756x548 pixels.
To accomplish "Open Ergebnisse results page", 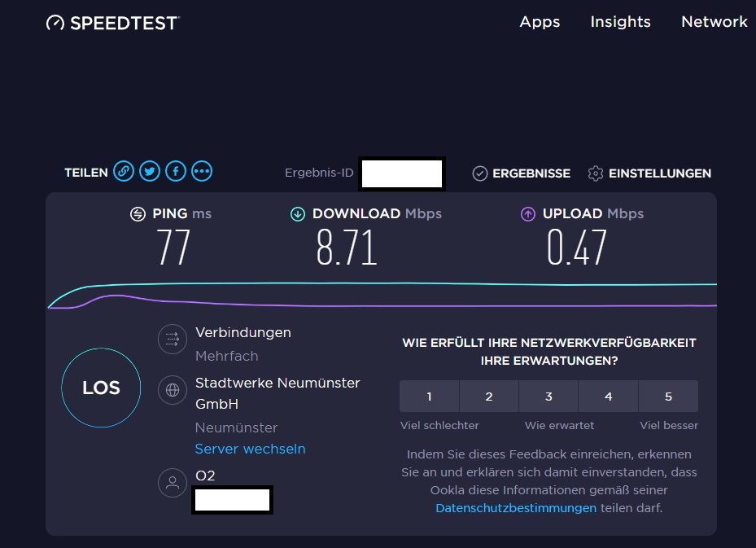I will pyautogui.click(x=531, y=173).
